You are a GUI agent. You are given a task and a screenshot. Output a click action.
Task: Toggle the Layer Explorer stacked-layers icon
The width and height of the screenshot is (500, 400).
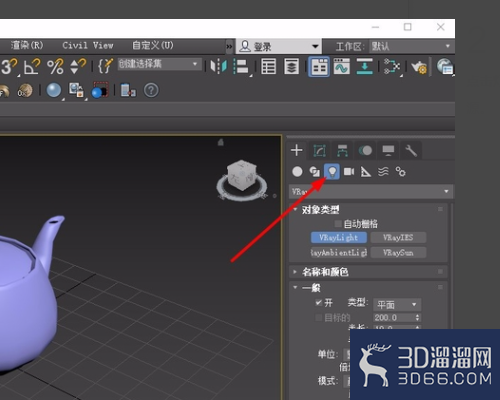pos(292,66)
